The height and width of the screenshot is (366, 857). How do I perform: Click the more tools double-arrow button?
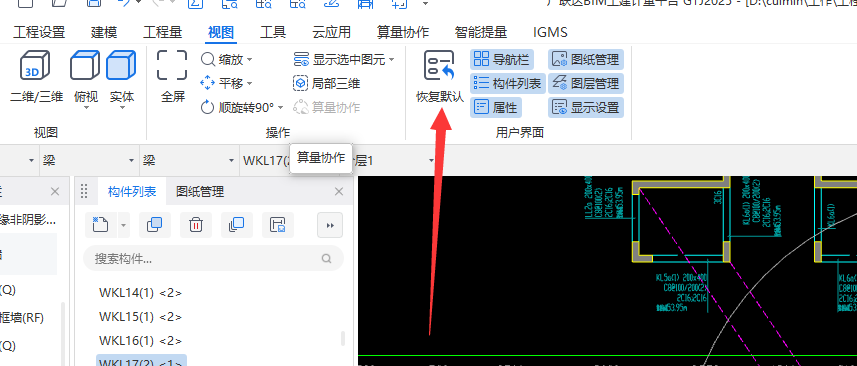(x=330, y=225)
